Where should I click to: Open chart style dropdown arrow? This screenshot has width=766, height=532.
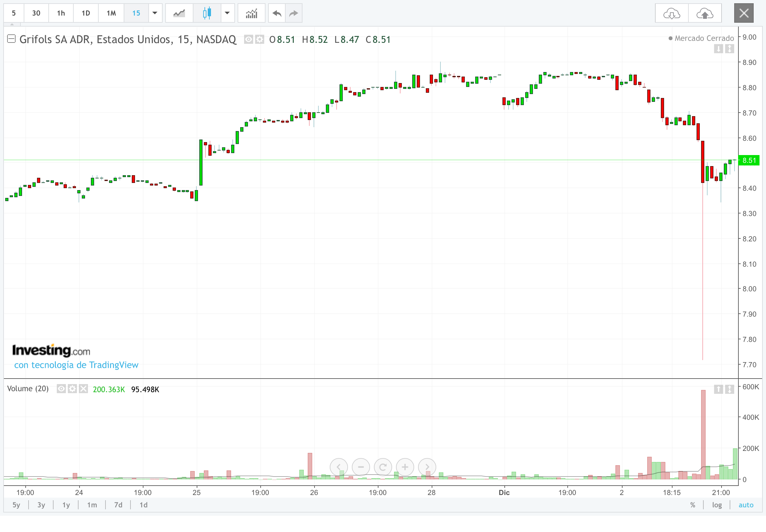tap(228, 13)
